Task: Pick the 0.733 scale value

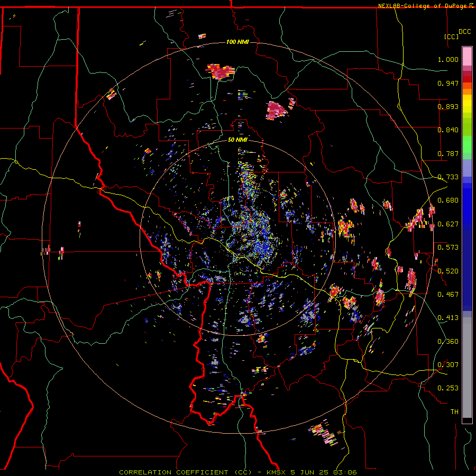Action: coord(448,177)
